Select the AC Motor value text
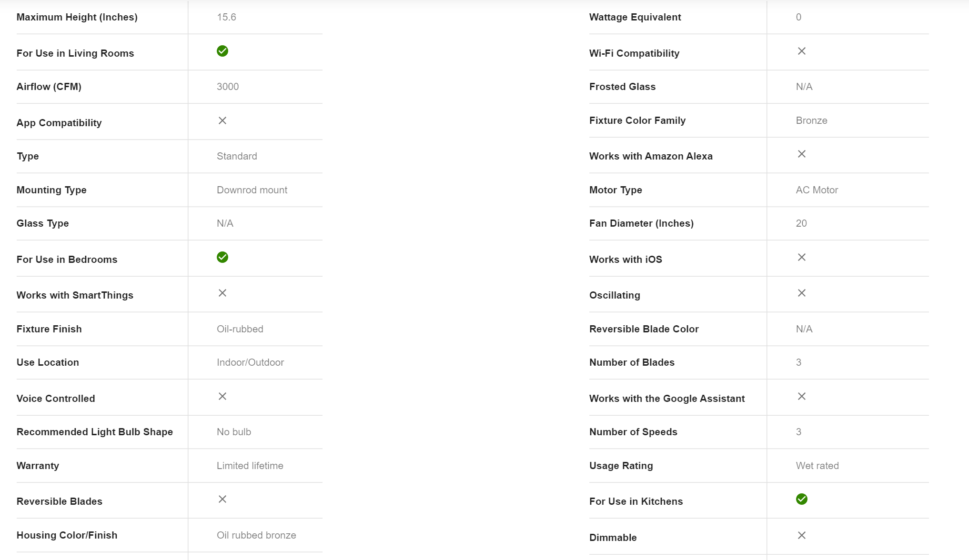Viewport: 969px width, 560px height. (817, 190)
